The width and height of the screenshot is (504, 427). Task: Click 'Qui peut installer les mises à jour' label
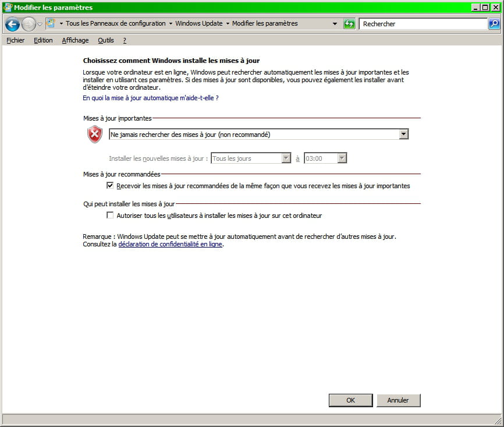(129, 204)
